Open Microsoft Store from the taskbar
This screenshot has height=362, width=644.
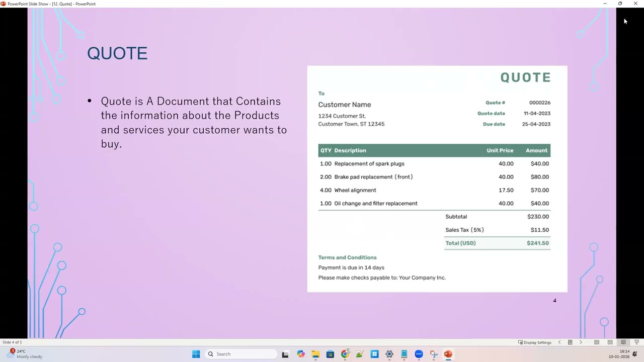tap(330, 354)
